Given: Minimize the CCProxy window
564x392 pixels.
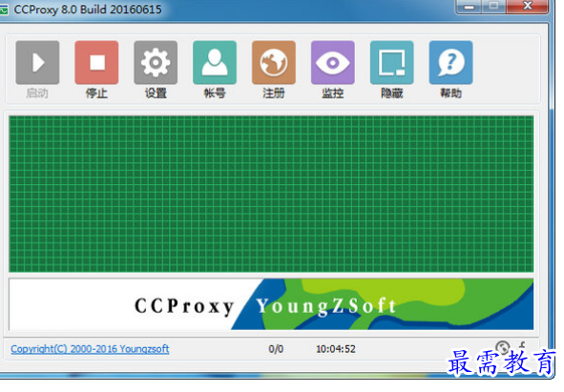Looking at the screenshot, I should (x=469, y=7).
